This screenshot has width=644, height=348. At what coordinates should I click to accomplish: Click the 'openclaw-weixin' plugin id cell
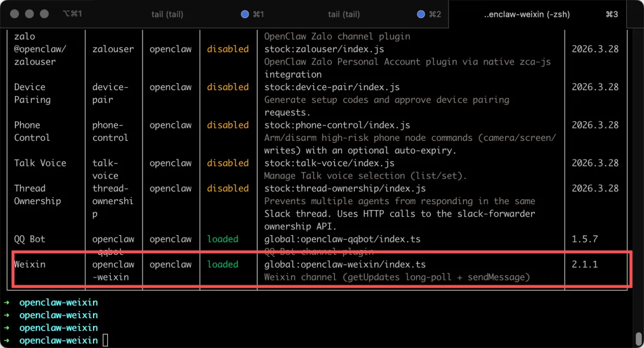coord(113,270)
